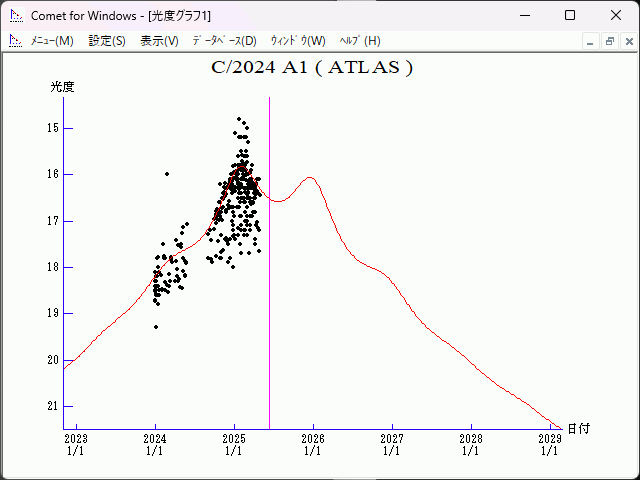Close the Comet for Windows application

coord(616,16)
